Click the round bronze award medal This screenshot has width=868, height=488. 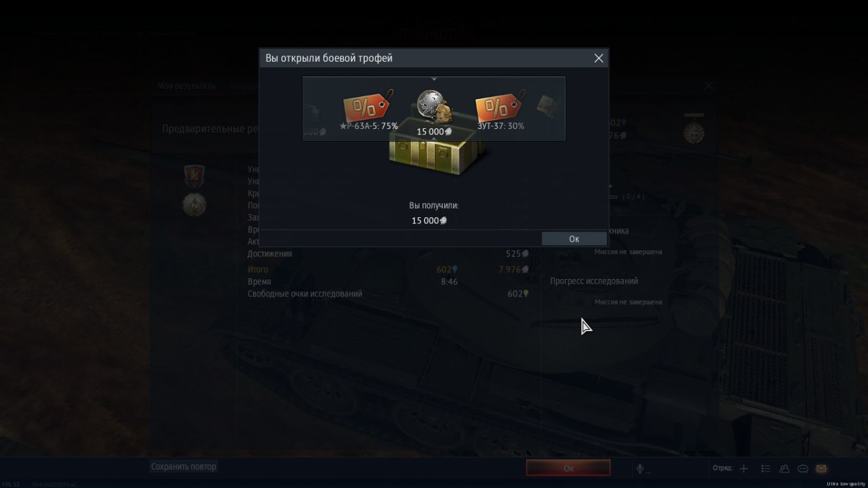tap(194, 204)
